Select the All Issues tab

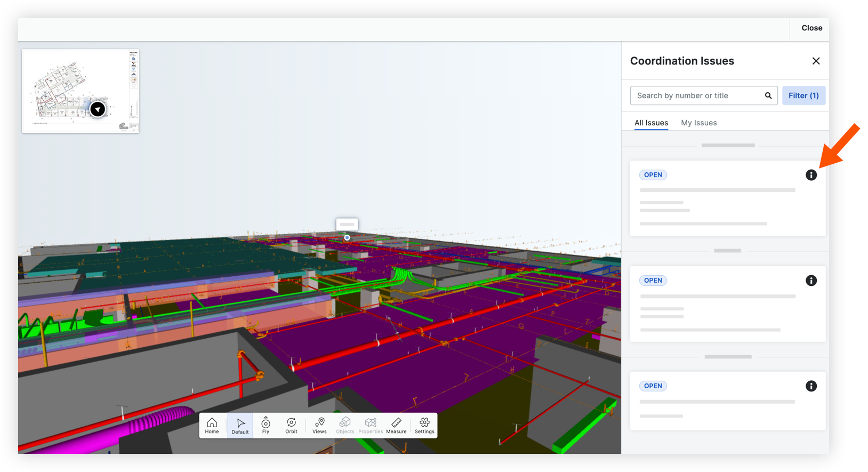(651, 123)
